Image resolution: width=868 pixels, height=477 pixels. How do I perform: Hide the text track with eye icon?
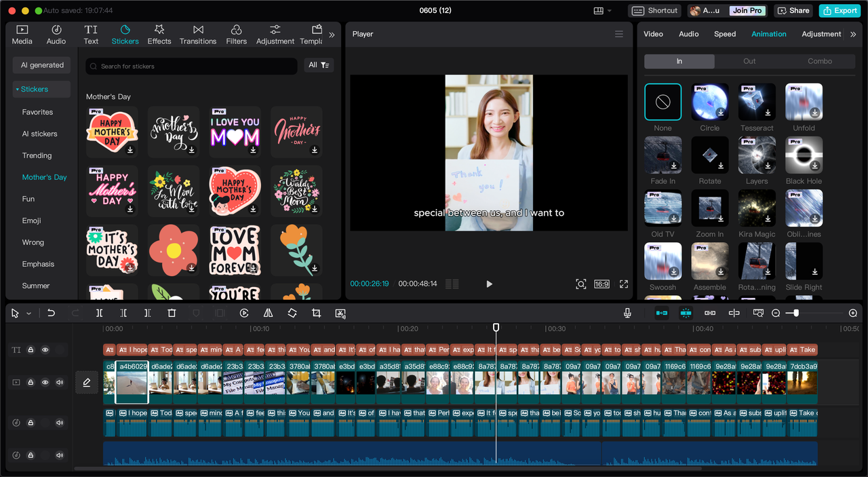[x=45, y=350]
